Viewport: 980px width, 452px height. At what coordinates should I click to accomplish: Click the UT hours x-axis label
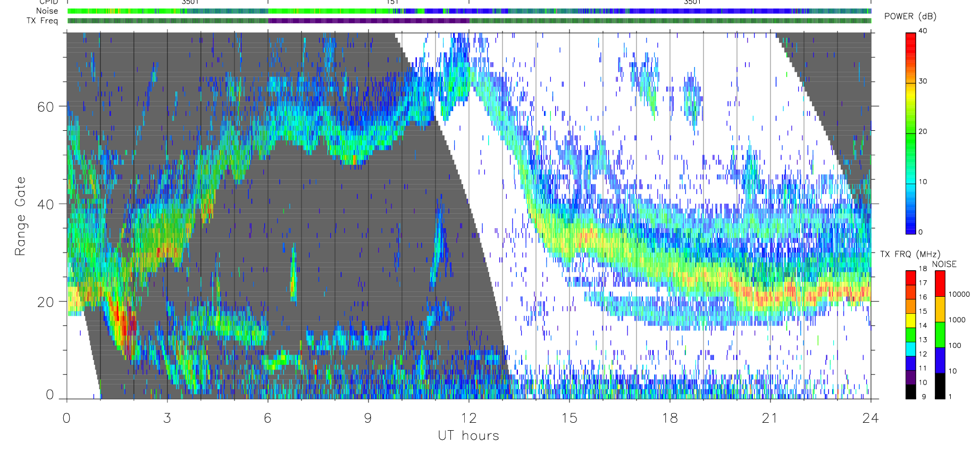pyautogui.click(x=468, y=436)
